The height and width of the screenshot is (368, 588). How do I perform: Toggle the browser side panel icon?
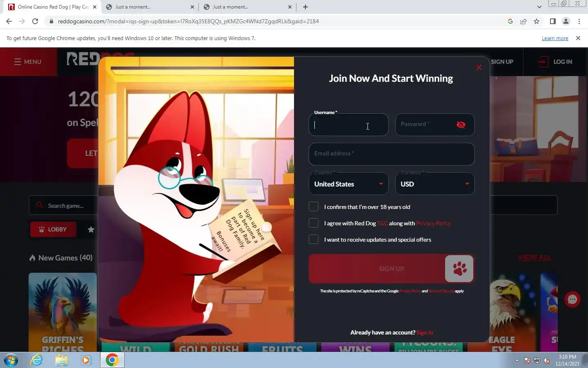(x=553, y=21)
